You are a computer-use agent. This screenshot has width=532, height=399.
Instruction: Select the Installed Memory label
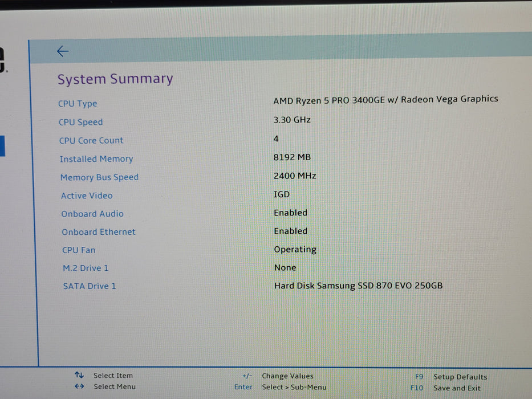click(96, 159)
